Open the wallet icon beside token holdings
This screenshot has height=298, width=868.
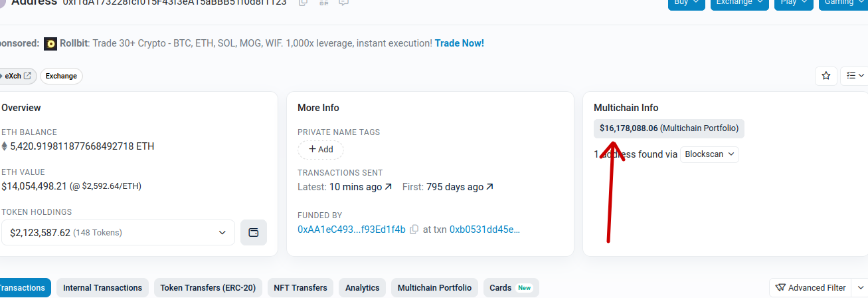[253, 233]
